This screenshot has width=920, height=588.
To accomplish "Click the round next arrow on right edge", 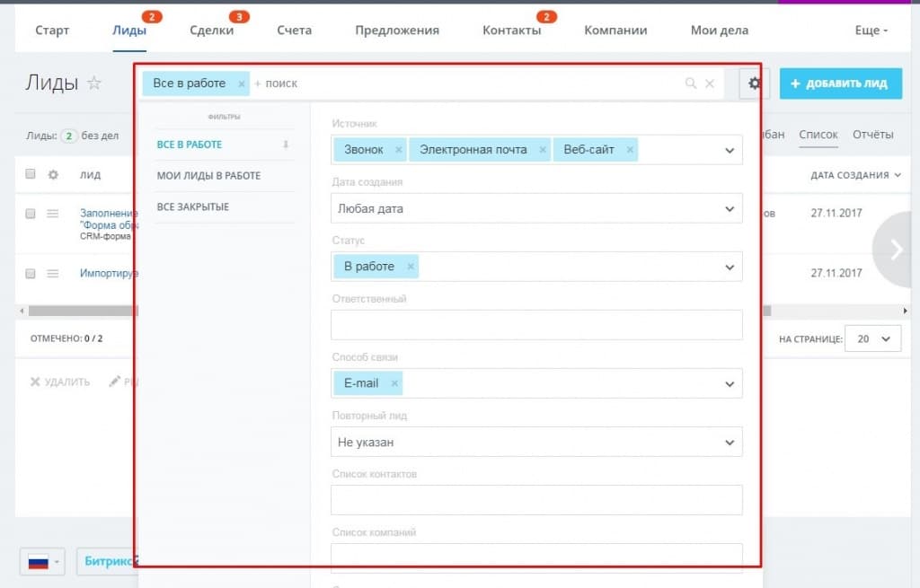I will click(x=896, y=250).
